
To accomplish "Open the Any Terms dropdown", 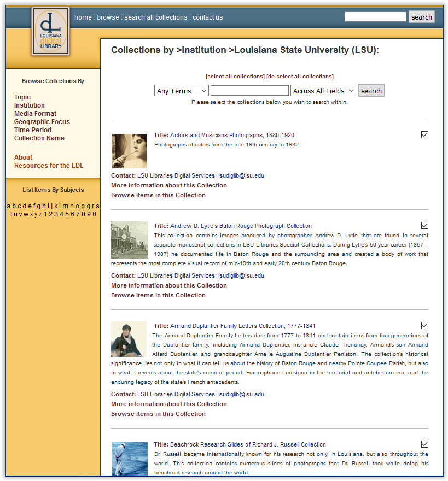I will click(182, 91).
